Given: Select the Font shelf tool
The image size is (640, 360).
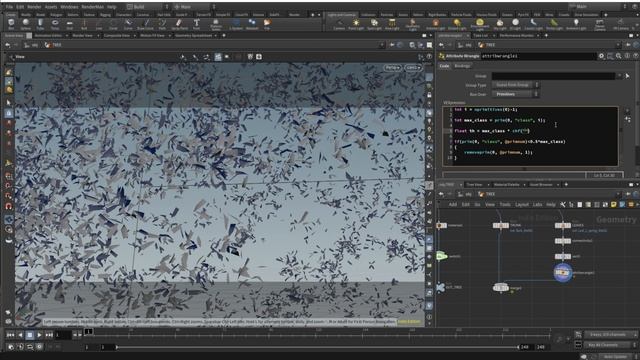Looking at the screenshot, I should click(x=196, y=24).
